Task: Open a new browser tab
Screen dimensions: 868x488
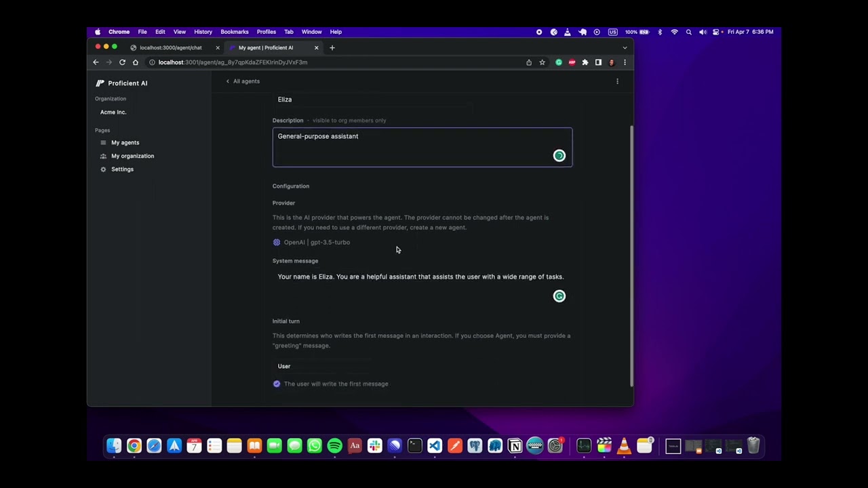Action: [x=332, y=47]
